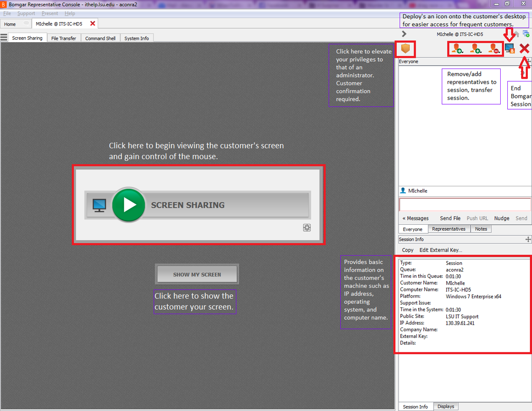Click the chat bubble icon on Home tab
The width and height of the screenshot is (532, 411).
click(x=26, y=23)
